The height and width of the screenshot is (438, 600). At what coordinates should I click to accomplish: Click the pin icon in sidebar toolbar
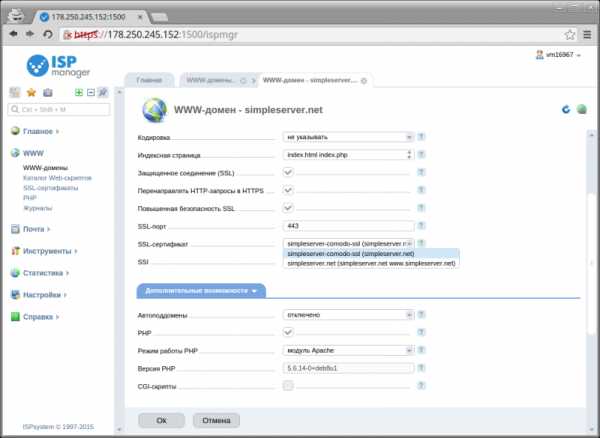(x=103, y=92)
